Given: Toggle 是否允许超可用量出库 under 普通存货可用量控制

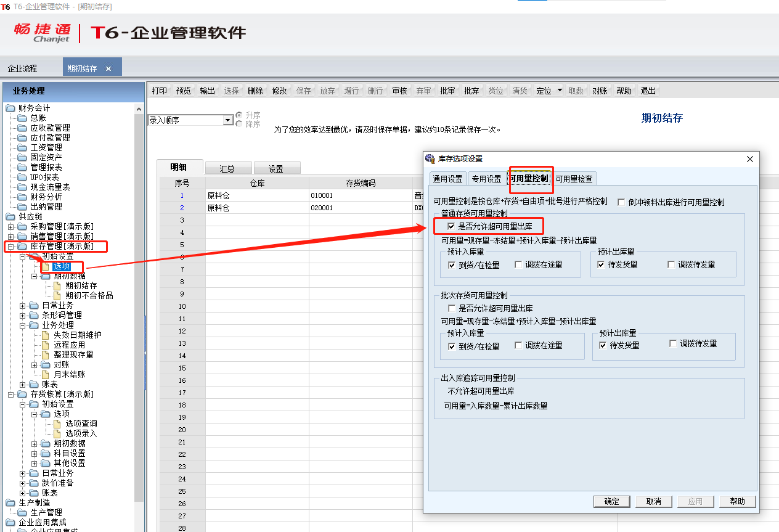Looking at the screenshot, I should tap(451, 227).
